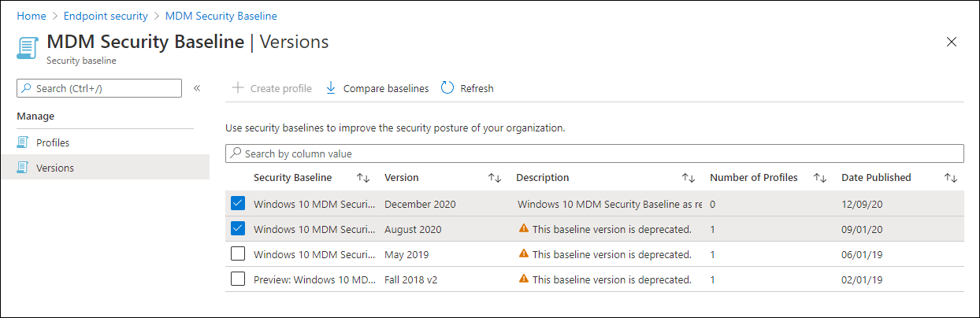Click baseline name in May 2019 row

click(x=314, y=254)
